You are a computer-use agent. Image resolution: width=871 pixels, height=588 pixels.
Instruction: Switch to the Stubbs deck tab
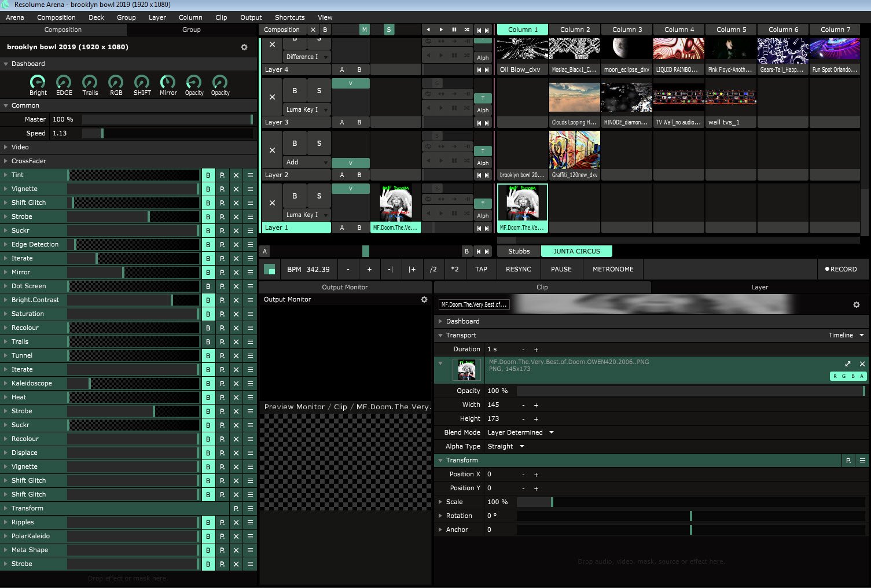tap(519, 251)
